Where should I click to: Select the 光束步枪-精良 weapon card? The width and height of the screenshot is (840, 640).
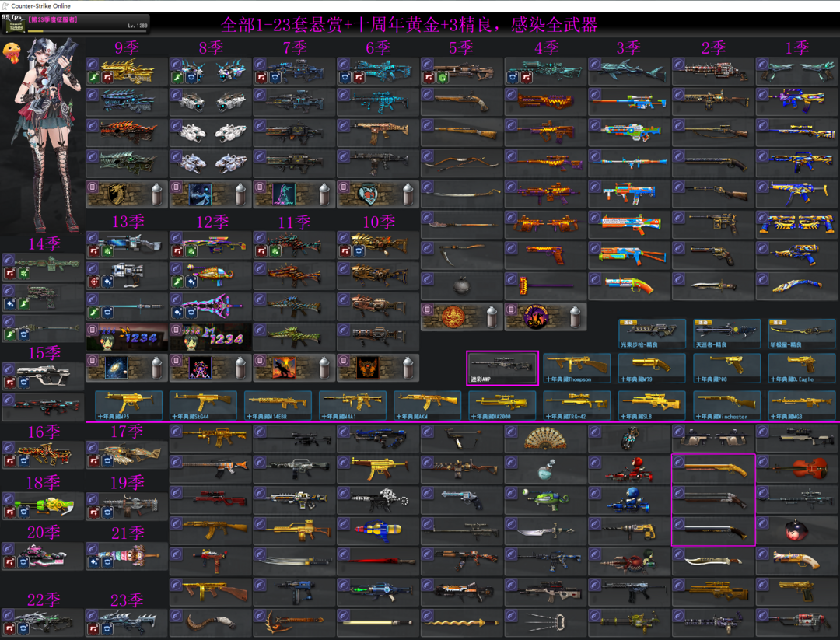[x=652, y=333]
